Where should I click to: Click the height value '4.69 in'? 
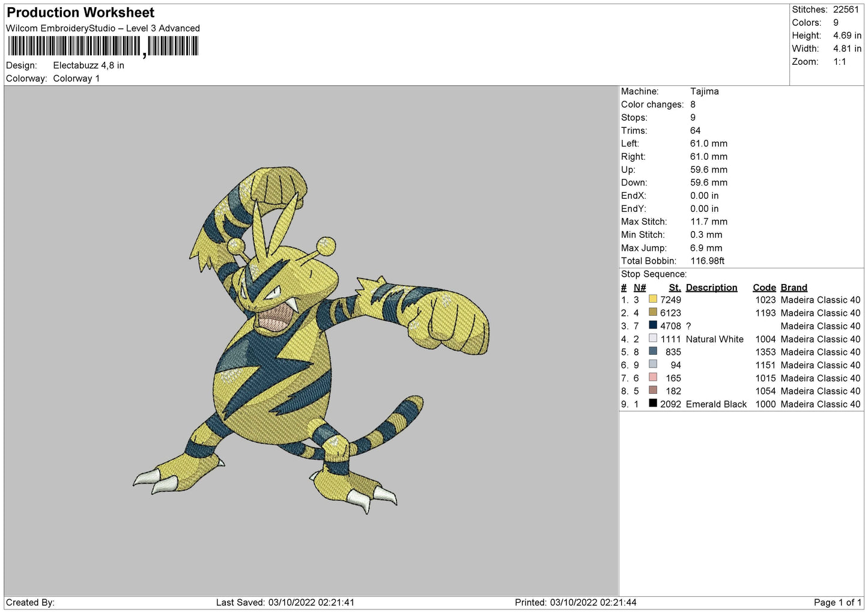847,36
